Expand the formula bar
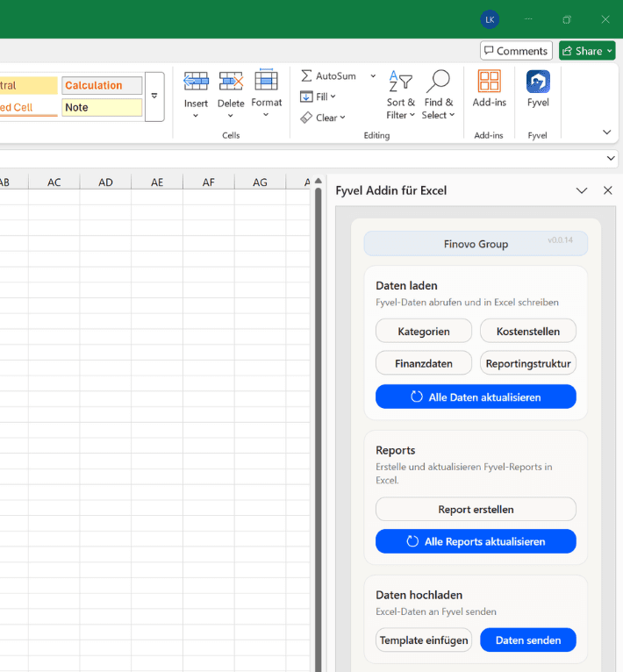This screenshot has height=672, width=623. click(x=611, y=158)
